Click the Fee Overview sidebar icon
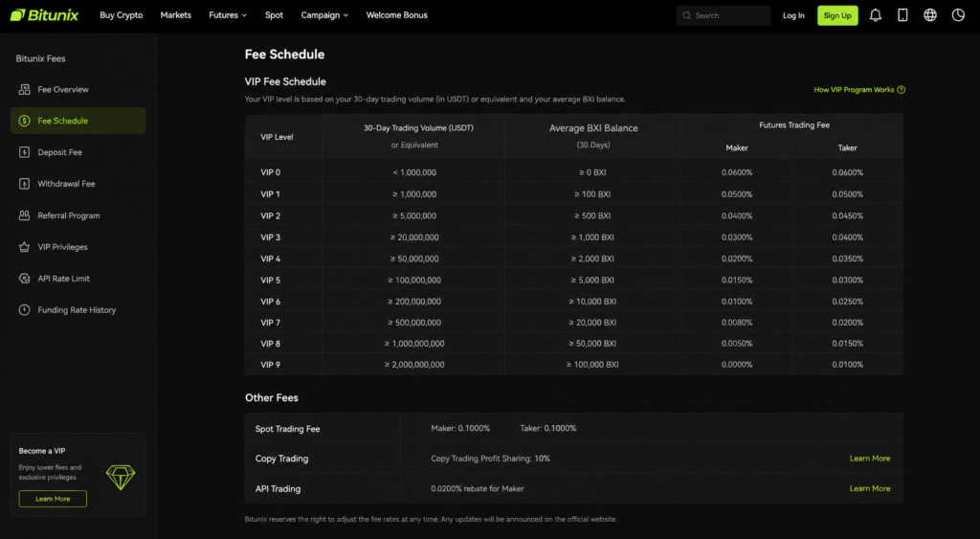Viewport: 980px width, 539px height. [24, 89]
